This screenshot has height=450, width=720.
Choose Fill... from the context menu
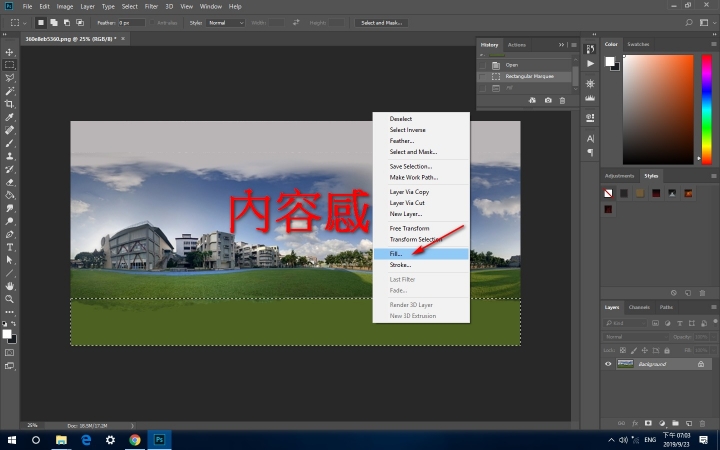(x=396, y=254)
